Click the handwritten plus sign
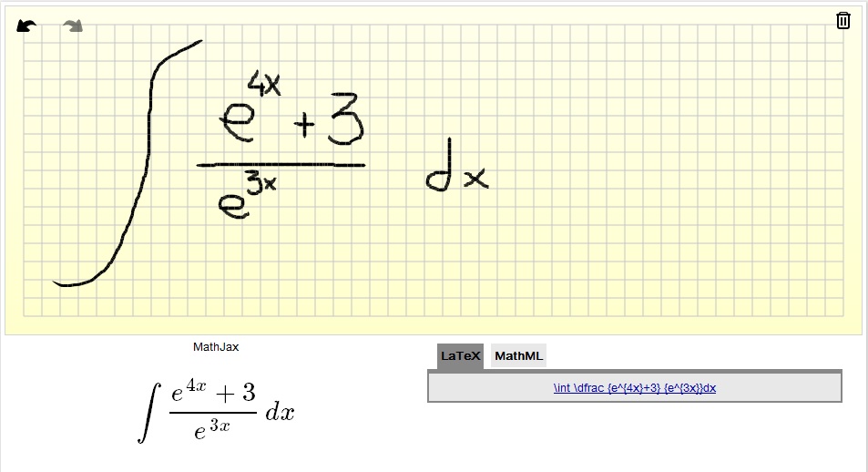868x472 pixels. (x=305, y=128)
